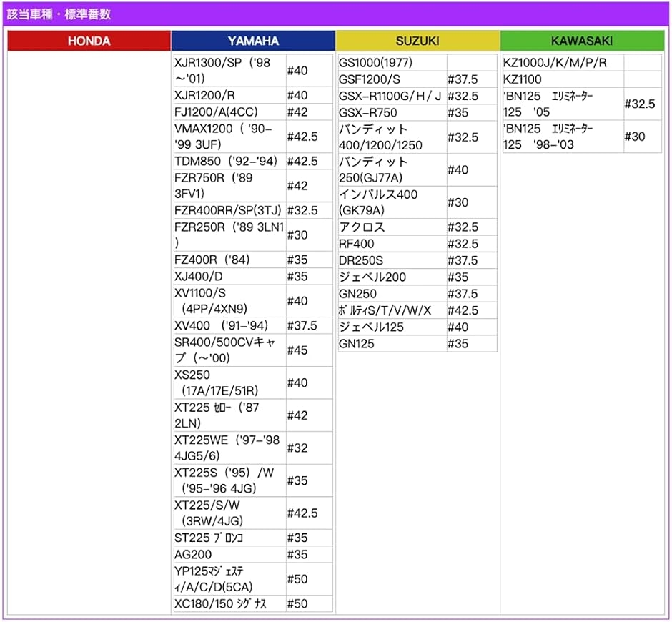Click the AG200 cell
Screen dimensions: 672x622
click(229, 555)
